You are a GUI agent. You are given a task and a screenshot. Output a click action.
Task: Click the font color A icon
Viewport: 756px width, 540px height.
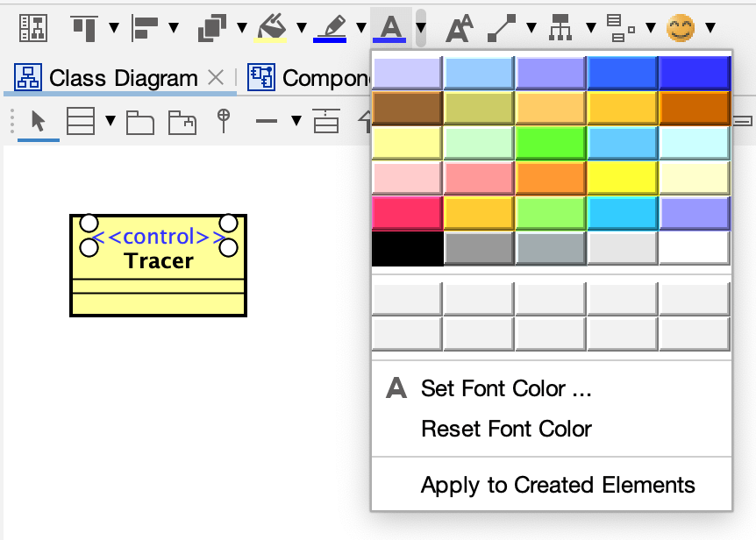(389, 28)
